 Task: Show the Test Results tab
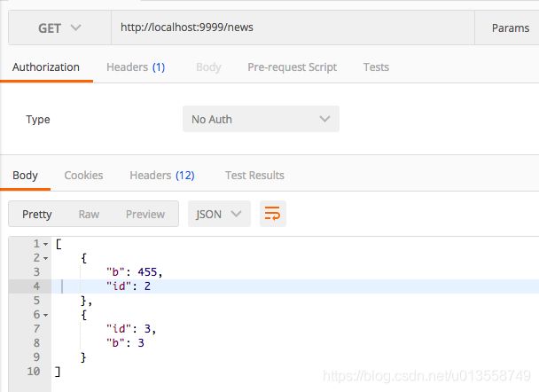(x=254, y=176)
